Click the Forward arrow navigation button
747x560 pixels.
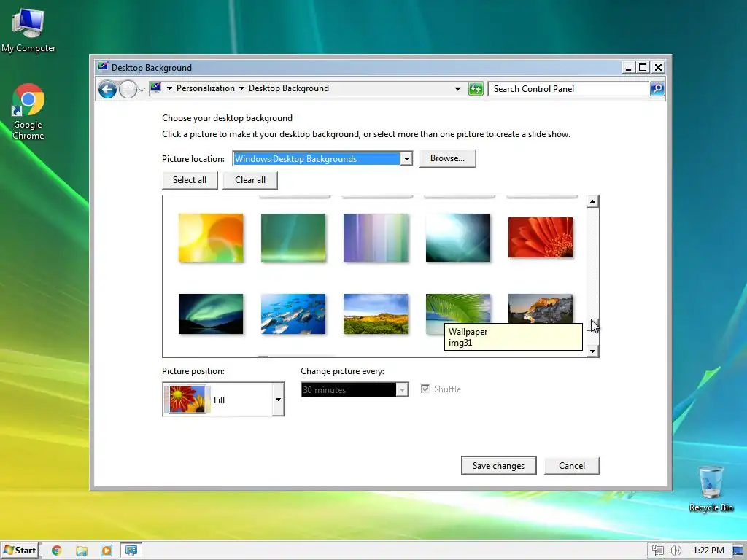(x=128, y=89)
